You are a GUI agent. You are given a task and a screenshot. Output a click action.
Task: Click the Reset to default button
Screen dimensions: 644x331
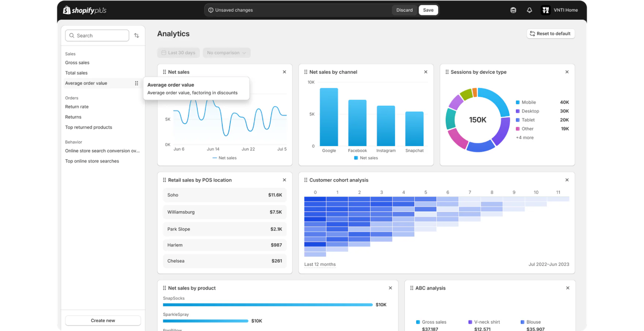551,33
